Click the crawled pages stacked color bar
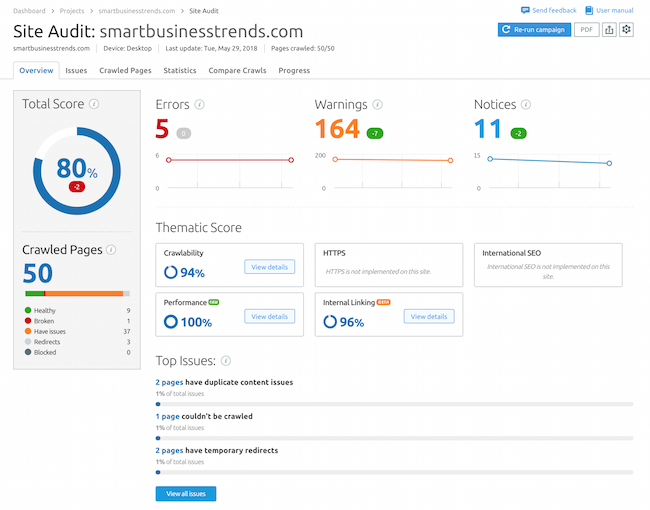Screen dimensions: 650x510 78,294
